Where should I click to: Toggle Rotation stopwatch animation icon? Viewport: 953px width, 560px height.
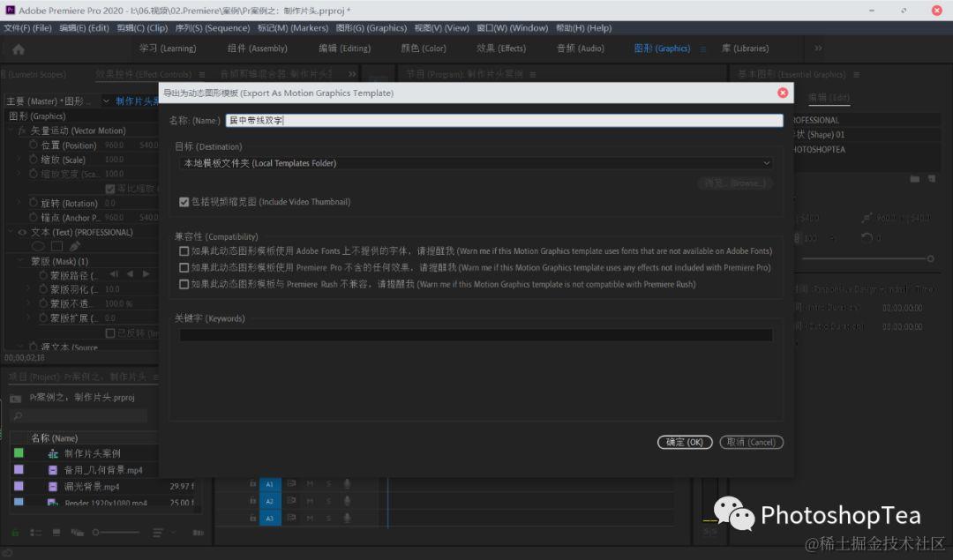pos(34,203)
